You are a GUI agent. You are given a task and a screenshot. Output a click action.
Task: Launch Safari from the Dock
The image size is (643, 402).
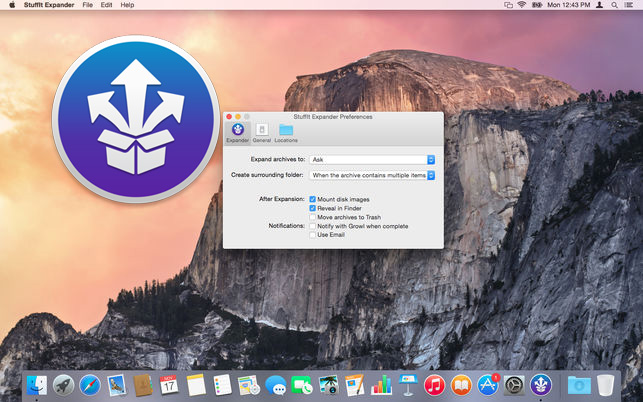(90, 386)
